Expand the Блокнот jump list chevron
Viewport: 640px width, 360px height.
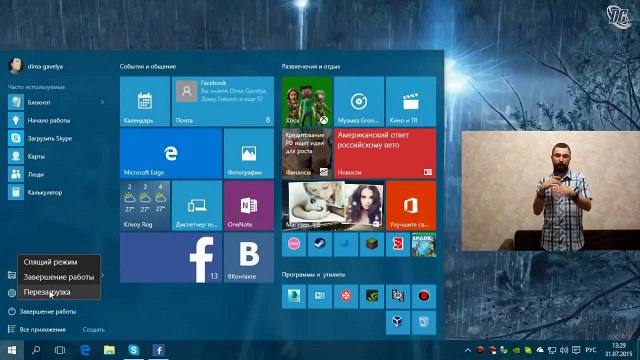[x=102, y=102]
